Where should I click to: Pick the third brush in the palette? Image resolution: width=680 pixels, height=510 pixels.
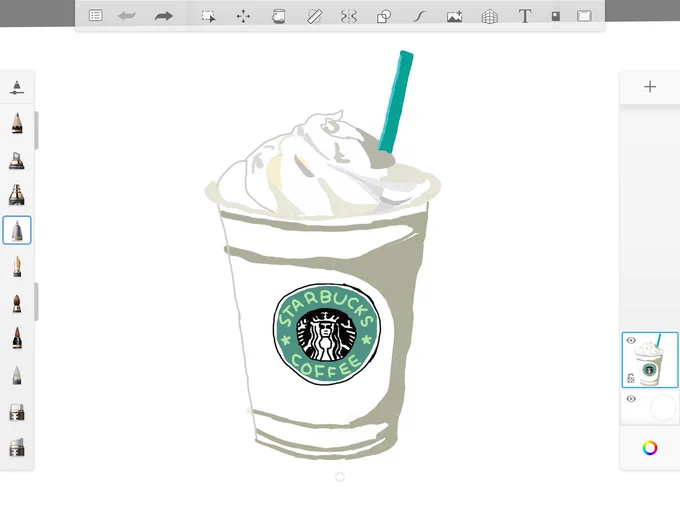pos(16,194)
